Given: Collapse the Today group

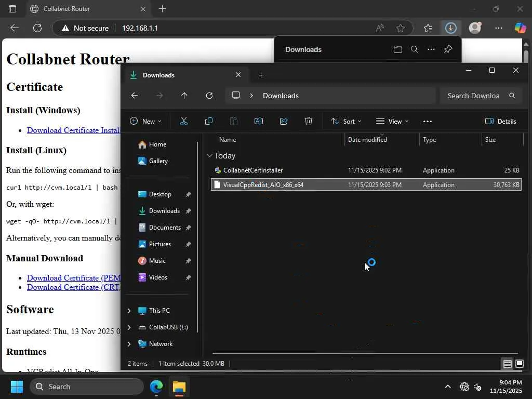Looking at the screenshot, I should 209,156.
